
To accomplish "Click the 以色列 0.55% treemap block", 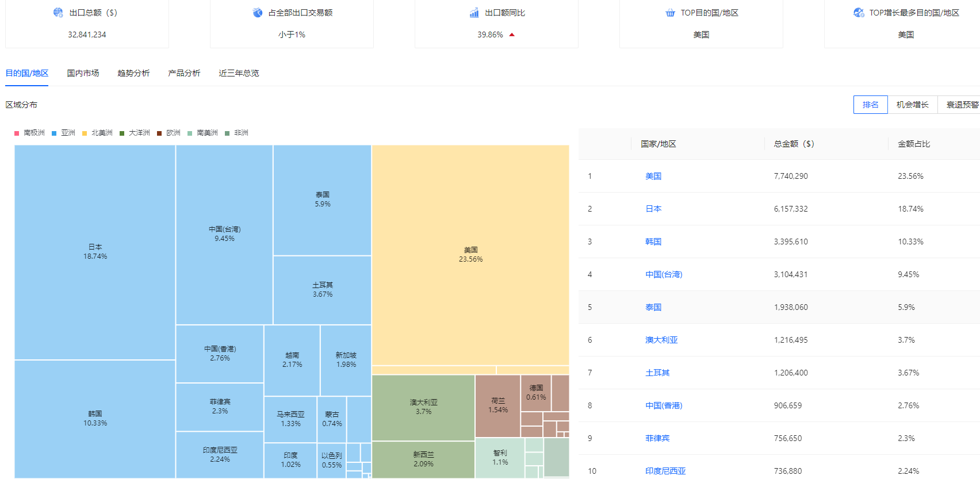I will pyautogui.click(x=332, y=460).
